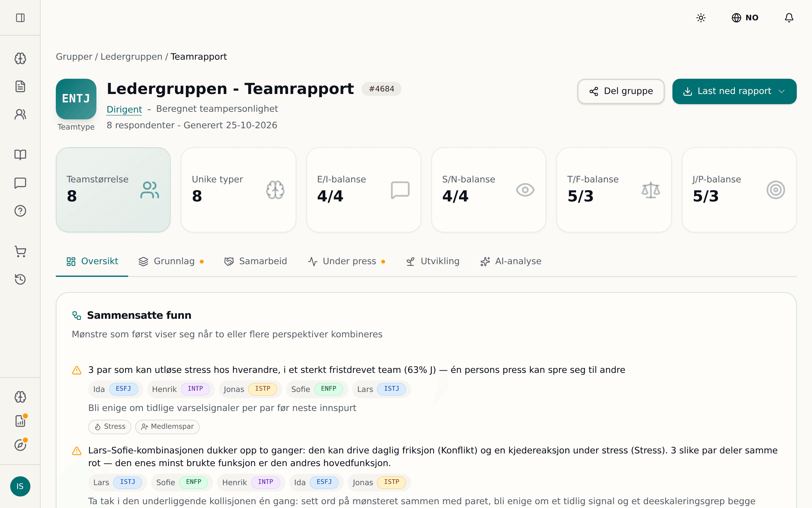This screenshot has height=508, width=812.
Task: Click 'Bli enige om tidlige varselsignaler' text
Action: (222, 408)
